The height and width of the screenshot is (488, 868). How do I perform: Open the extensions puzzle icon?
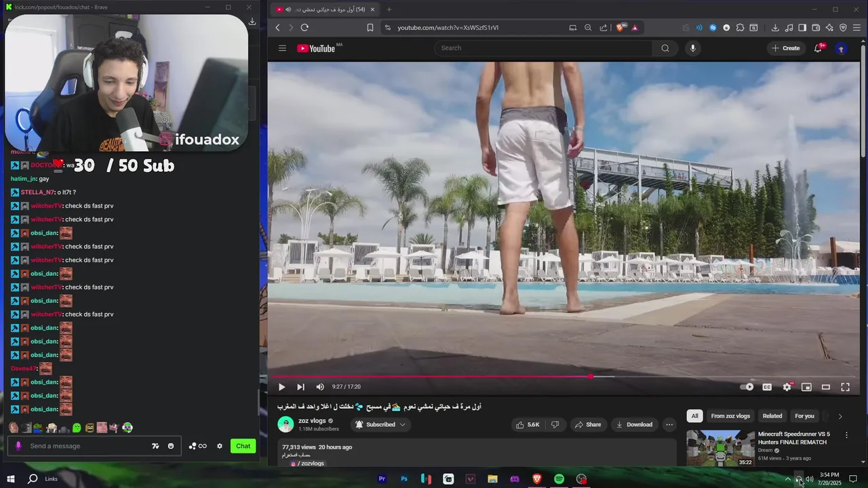pos(740,28)
